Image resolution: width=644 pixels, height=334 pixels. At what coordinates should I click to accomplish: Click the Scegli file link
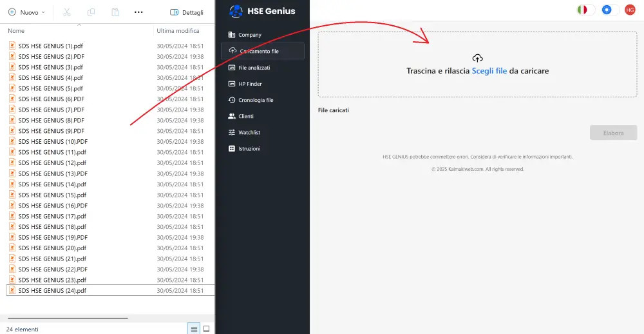[489, 71]
